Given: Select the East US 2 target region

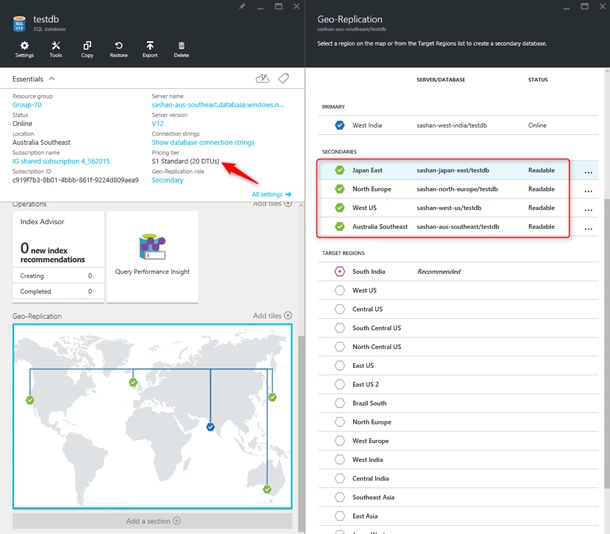Looking at the screenshot, I should (458, 384).
